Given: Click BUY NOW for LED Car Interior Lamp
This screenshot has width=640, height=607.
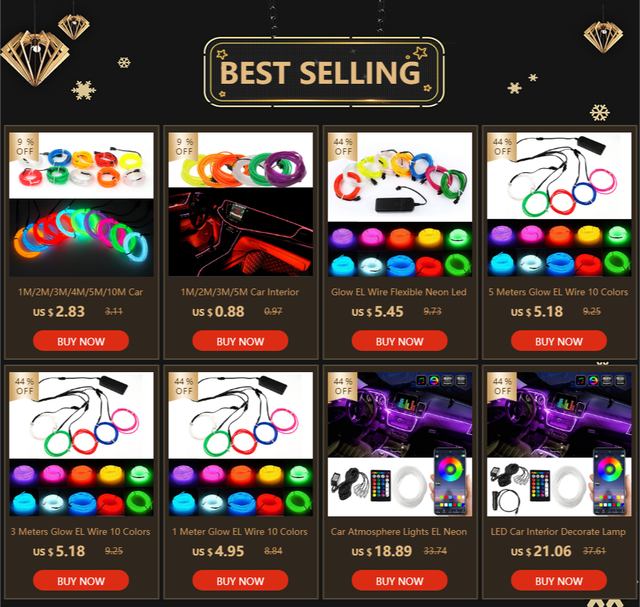Looking at the screenshot, I should click(x=559, y=580).
